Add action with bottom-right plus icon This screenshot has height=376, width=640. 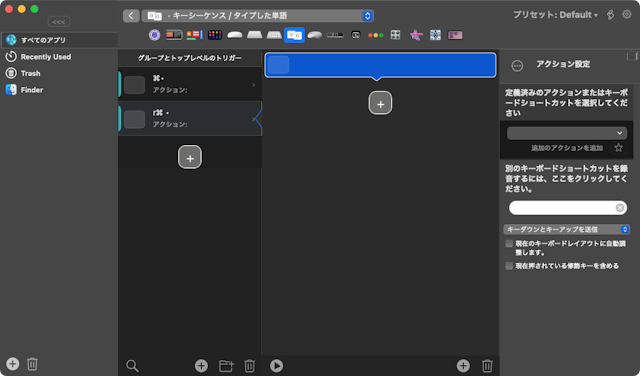pyautogui.click(x=463, y=366)
